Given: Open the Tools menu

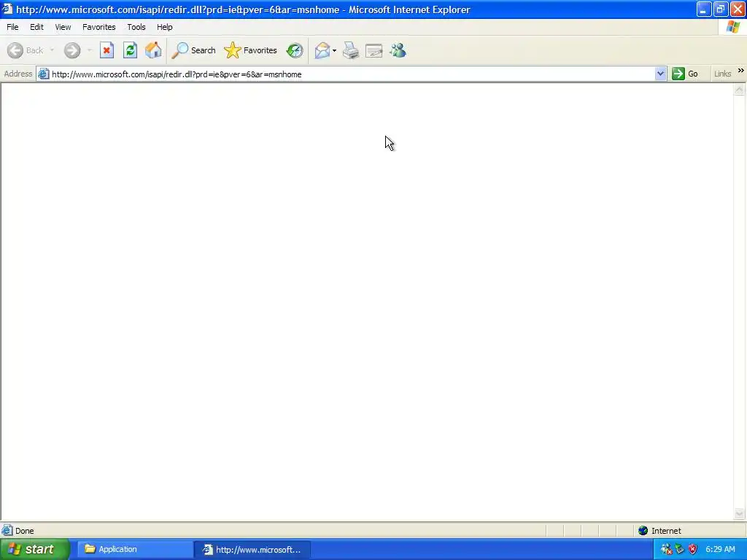Looking at the screenshot, I should tap(136, 27).
